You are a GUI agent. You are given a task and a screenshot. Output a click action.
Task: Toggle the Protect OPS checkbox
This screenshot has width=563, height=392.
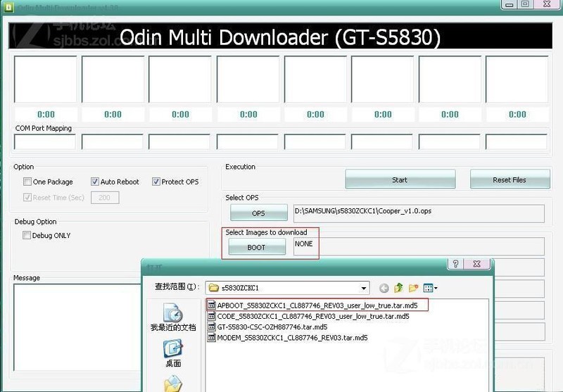156,182
